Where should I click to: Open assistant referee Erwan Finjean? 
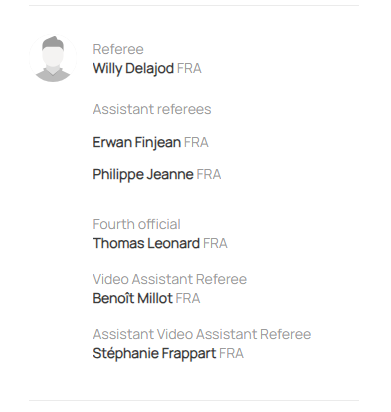point(137,143)
